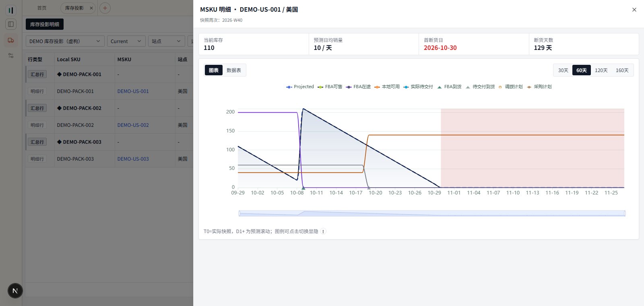
Task: Switch to the 图表 chart view tab
Action: point(214,70)
